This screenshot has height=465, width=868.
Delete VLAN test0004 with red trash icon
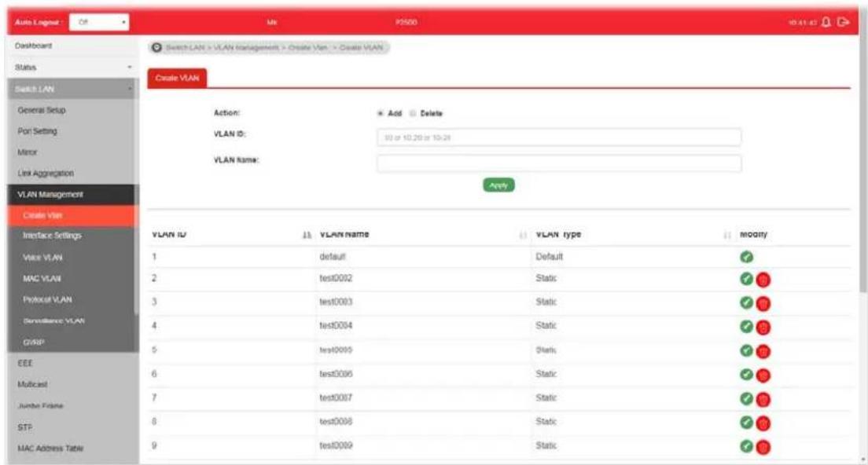pyautogui.click(x=763, y=328)
